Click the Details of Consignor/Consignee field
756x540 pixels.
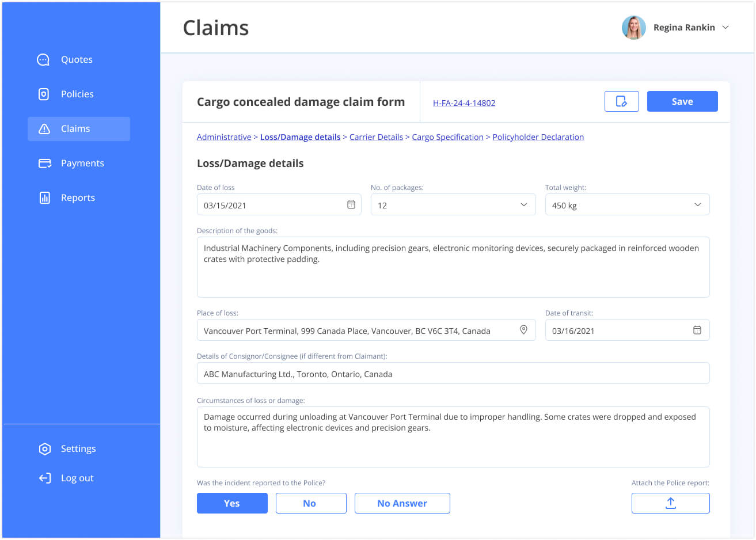pyautogui.click(x=453, y=374)
